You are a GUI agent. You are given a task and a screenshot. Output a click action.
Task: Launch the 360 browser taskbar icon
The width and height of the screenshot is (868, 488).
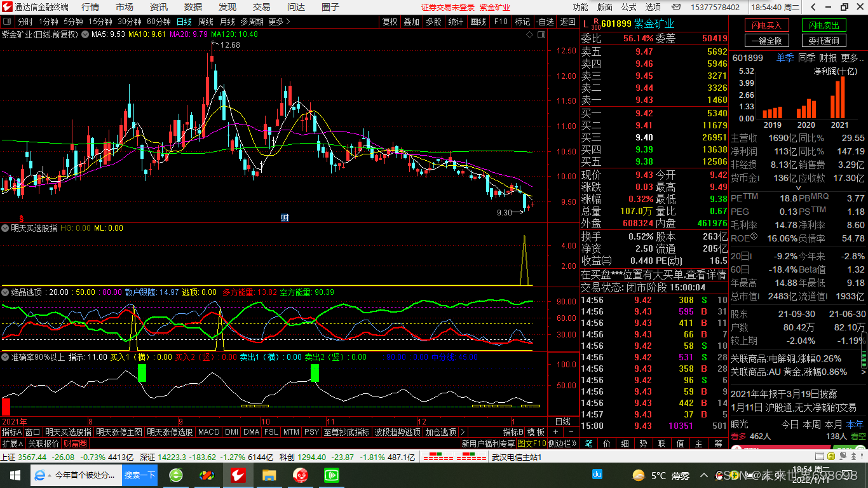(x=176, y=475)
